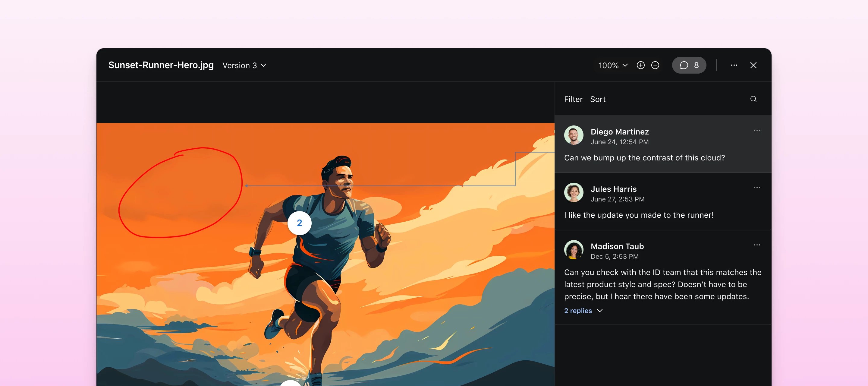Zoom in using the plus icon
The width and height of the screenshot is (868, 386).
(641, 65)
